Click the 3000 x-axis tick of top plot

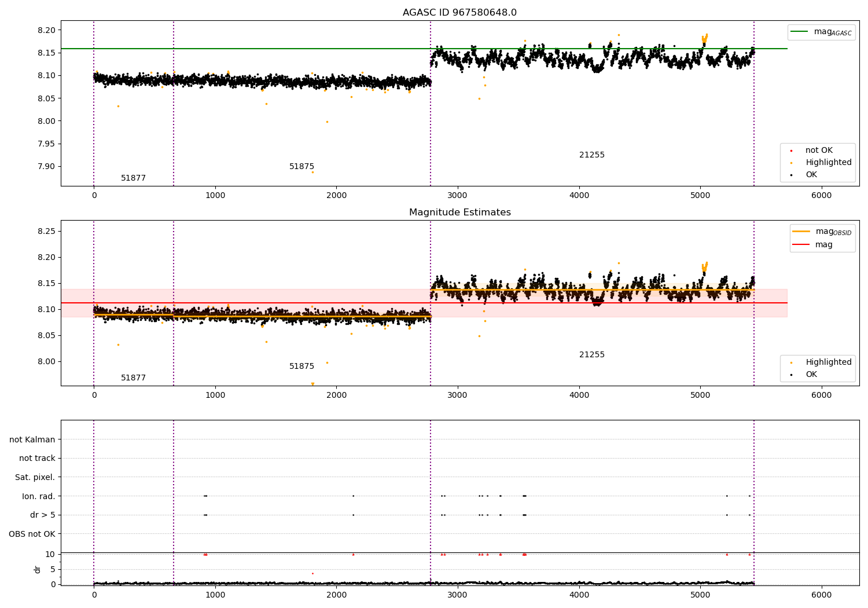pyautogui.click(x=458, y=196)
